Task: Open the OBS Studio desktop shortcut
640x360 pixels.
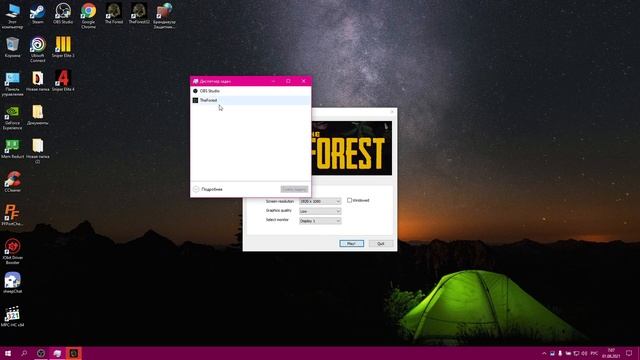Action: coord(63,13)
